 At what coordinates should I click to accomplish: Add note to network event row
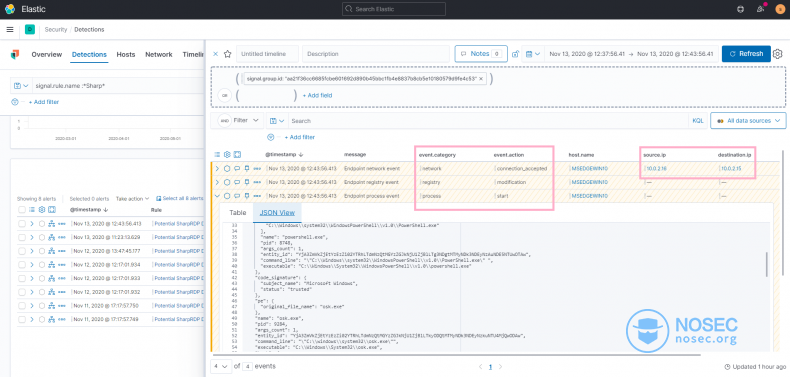click(237, 168)
